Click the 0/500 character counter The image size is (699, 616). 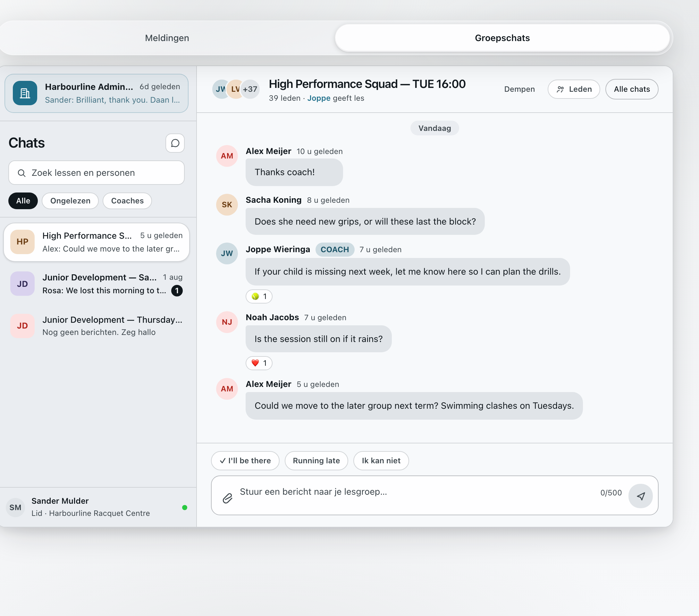pyautogui.click(x=611, y=493)
